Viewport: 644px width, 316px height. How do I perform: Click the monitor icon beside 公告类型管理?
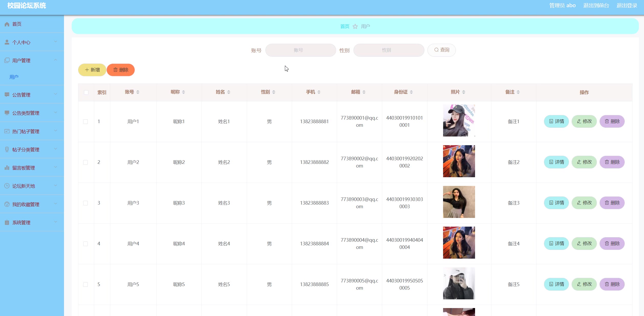tap(7, 113)
